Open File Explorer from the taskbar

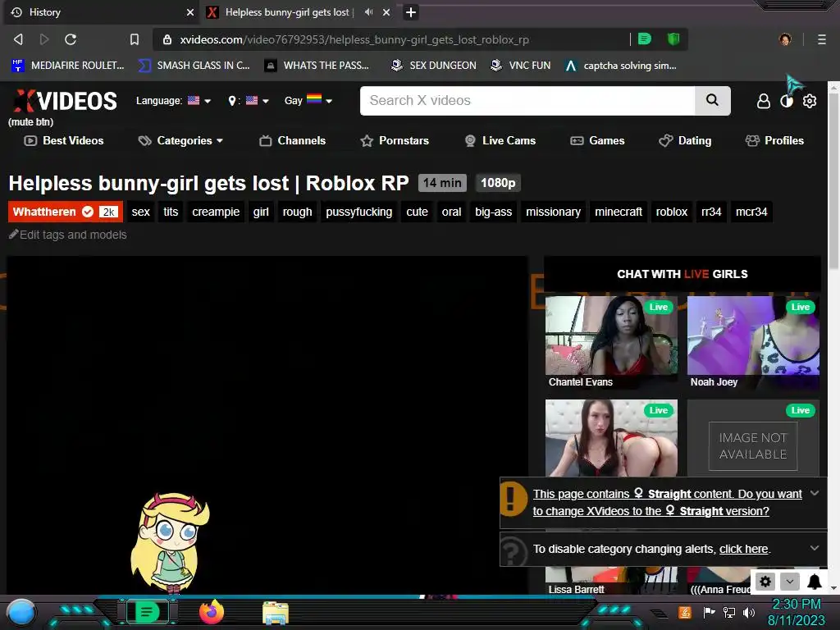276,613
